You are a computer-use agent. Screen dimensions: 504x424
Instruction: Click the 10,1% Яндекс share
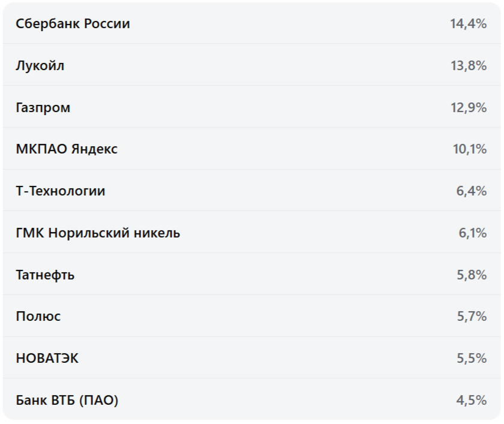tap(469, 149)
